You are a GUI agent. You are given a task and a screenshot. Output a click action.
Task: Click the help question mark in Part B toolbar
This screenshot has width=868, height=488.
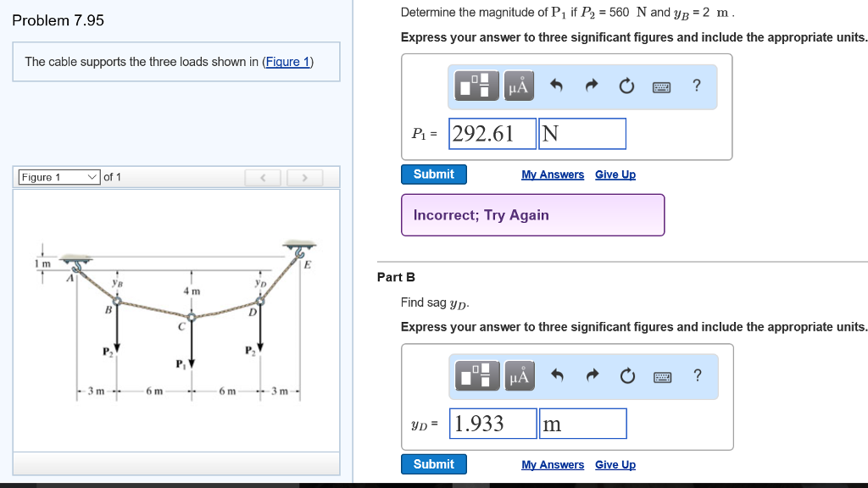(x=697, y=375)
